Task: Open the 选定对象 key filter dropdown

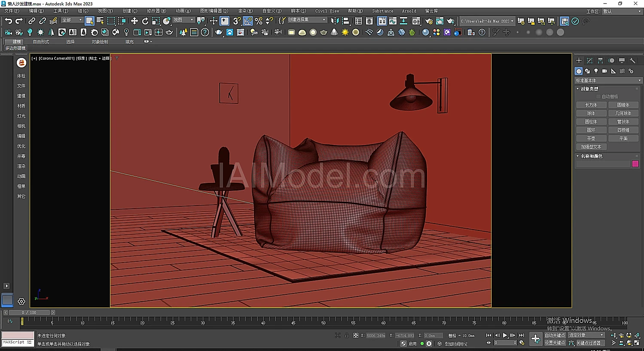Action: pos(586,335)
